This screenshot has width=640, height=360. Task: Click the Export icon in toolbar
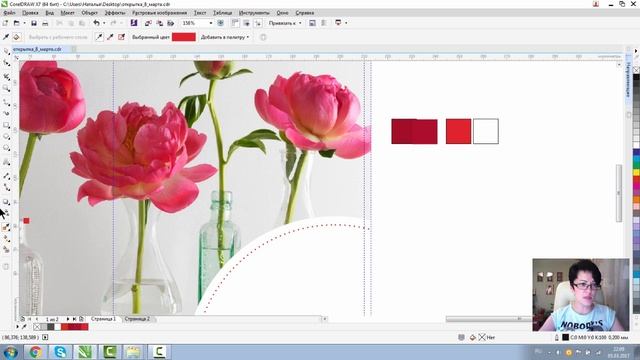coord(160,23)
